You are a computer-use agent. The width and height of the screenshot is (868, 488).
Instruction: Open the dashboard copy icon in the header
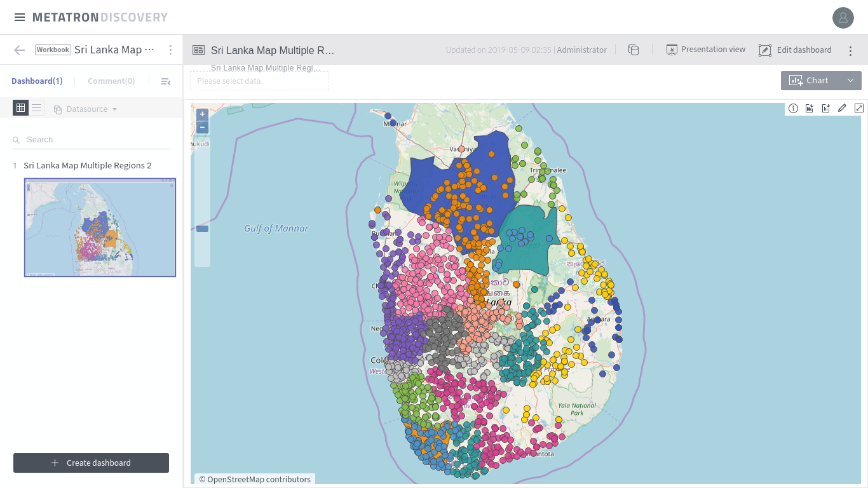[634, 49]
